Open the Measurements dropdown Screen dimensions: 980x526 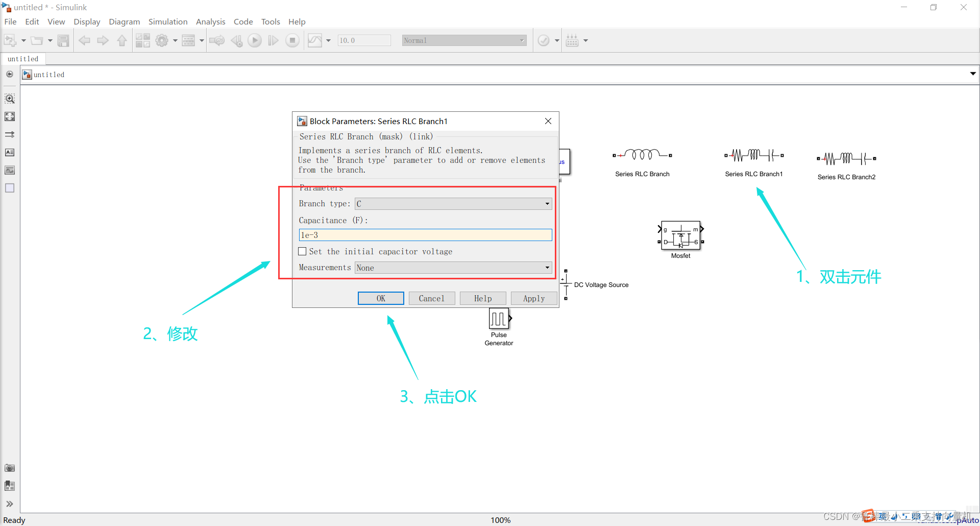click(453, 268)
